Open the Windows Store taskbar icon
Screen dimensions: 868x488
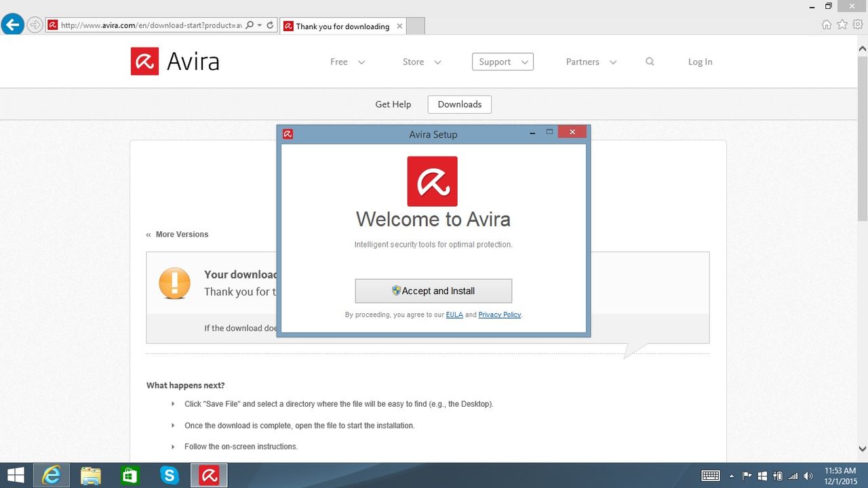tap(130, 475)
